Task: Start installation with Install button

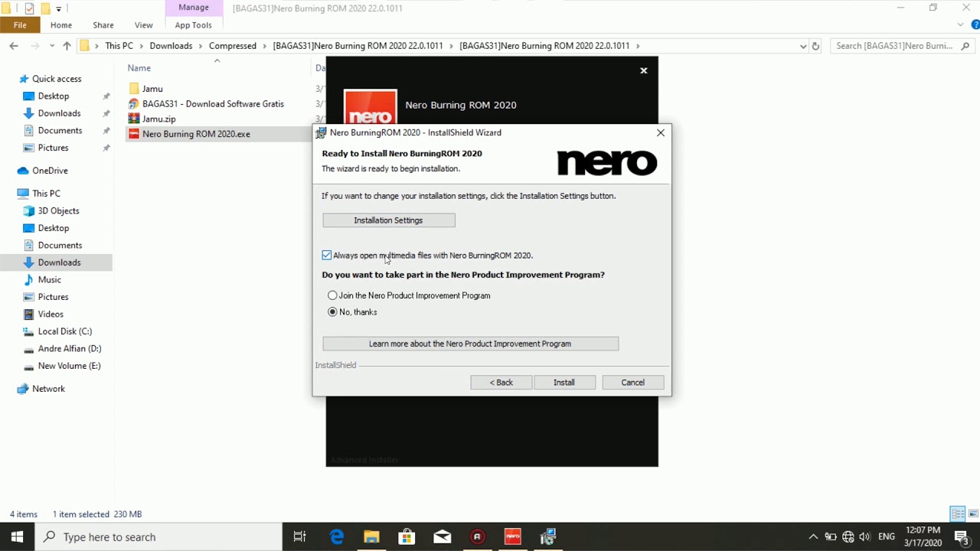Action: coord(564,383)
